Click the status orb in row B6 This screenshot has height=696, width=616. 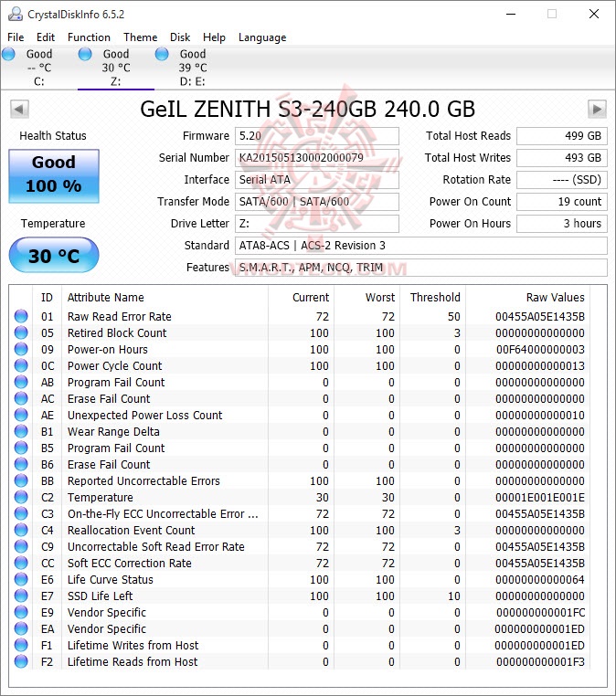click(x=21, y=464)
